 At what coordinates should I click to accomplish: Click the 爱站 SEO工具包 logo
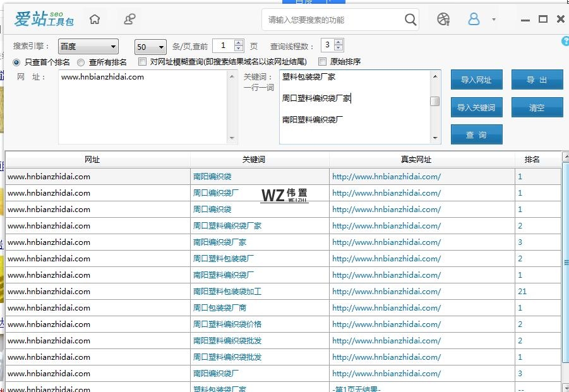coord(44,19)
